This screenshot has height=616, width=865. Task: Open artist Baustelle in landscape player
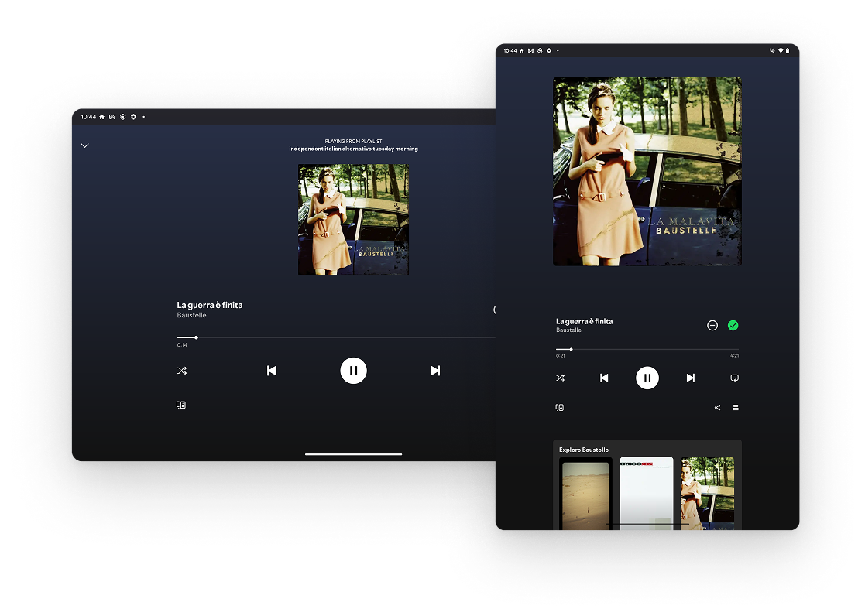191,316
